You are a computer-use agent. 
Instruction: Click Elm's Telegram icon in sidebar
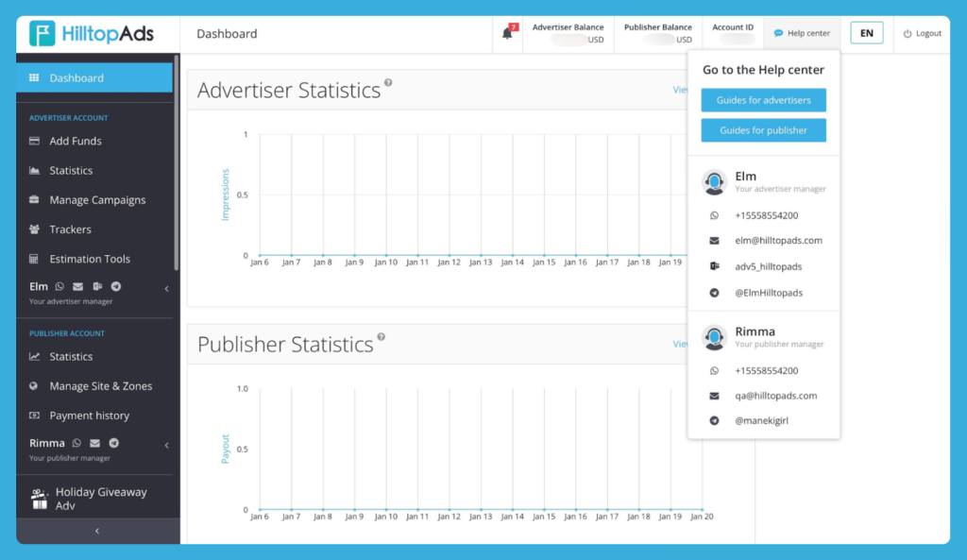[x=115, y=286]
